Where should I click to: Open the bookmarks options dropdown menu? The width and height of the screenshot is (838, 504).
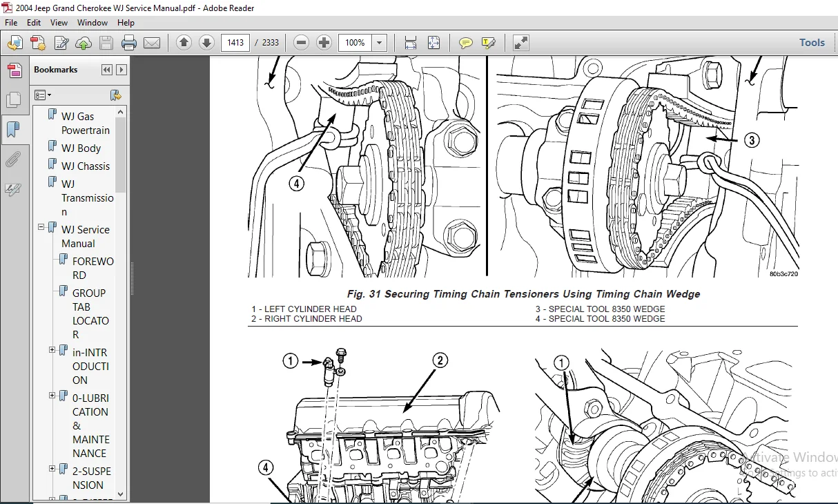pos(43,95)
